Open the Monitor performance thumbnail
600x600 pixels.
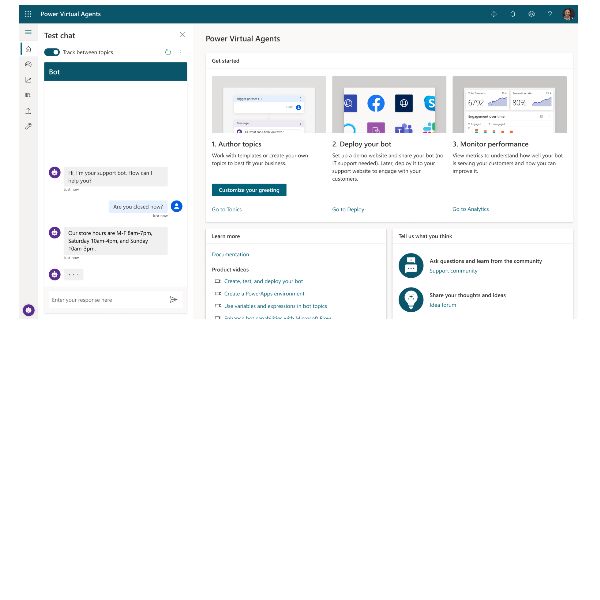(510, 104)
